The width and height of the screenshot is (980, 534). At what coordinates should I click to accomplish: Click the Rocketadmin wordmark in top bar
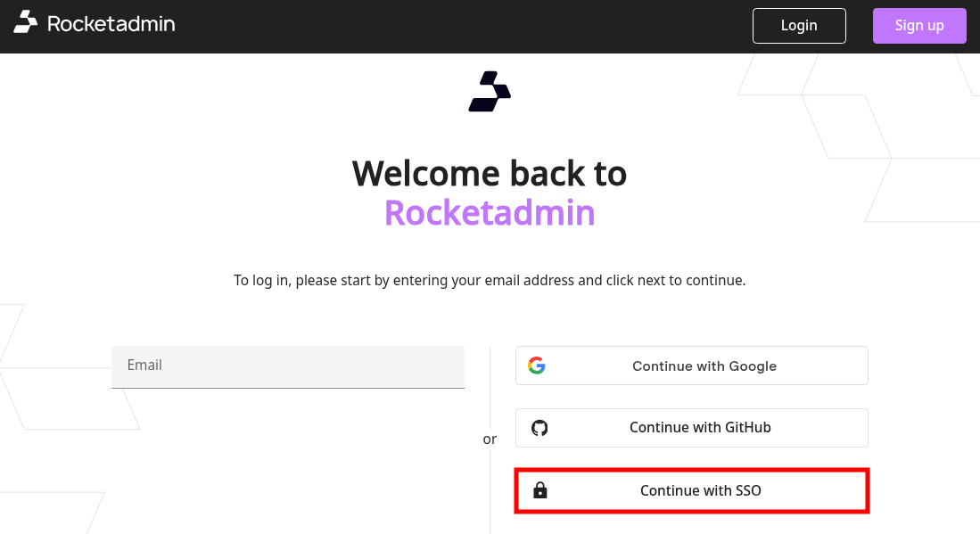[x=111, y=24]
